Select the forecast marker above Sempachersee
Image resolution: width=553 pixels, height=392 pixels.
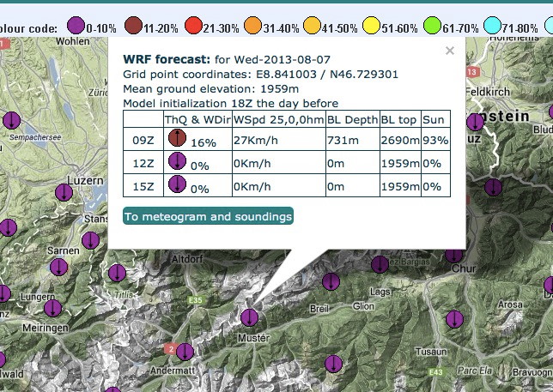12,120
